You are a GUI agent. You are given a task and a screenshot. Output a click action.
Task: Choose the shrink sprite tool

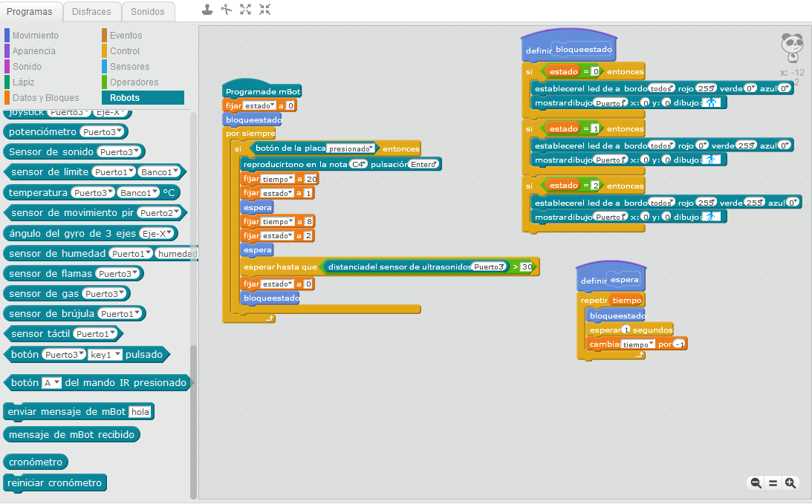[x=264, y=10]
